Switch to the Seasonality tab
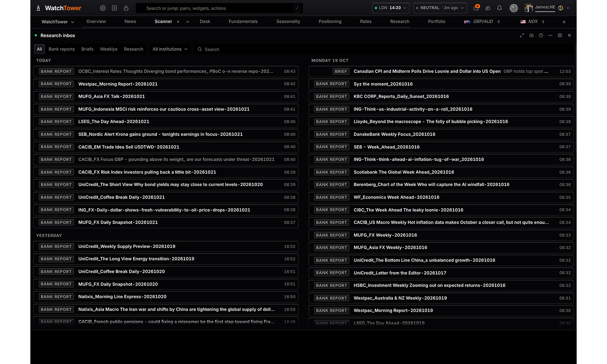 tap(288, 22)
